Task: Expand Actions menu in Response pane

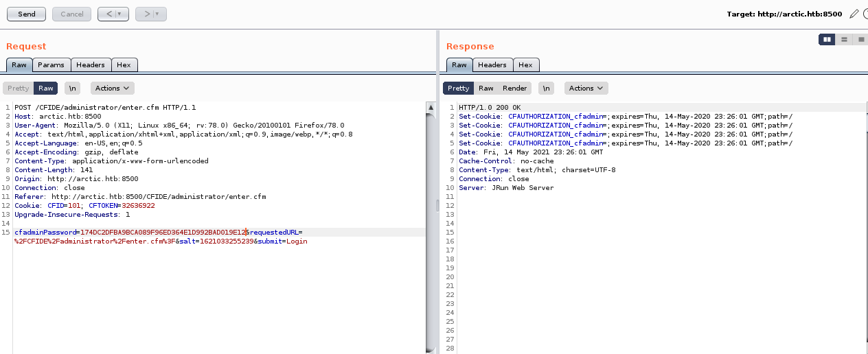Action: [x=586, y=88]
